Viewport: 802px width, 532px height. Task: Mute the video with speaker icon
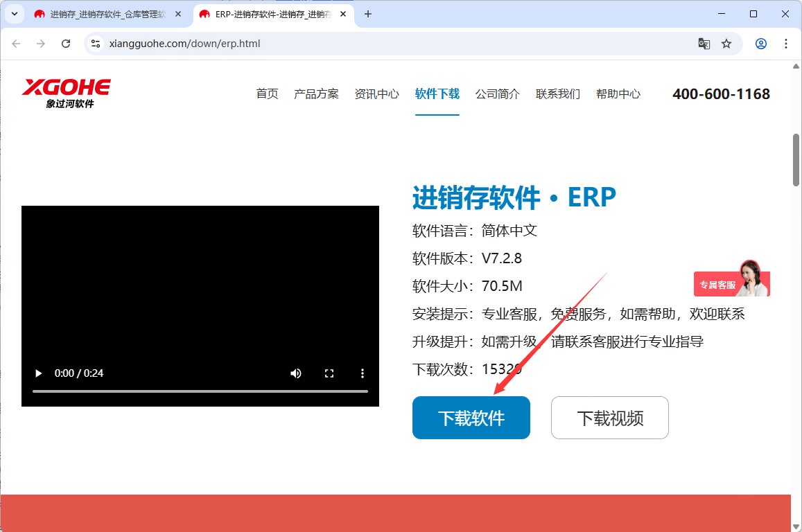(295, 373)
